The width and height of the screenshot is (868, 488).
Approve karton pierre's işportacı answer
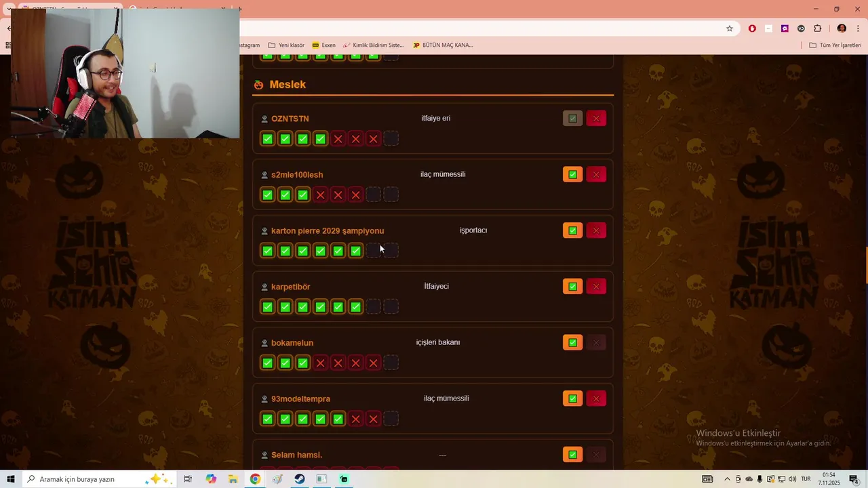[572, 230]
